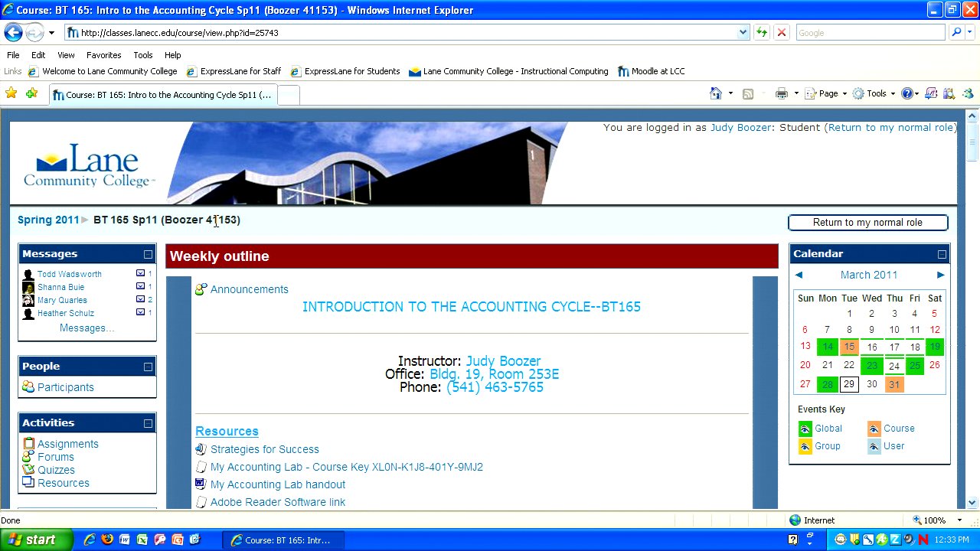Click the Stop loading icon
The image size is (980, 551).
781,33
